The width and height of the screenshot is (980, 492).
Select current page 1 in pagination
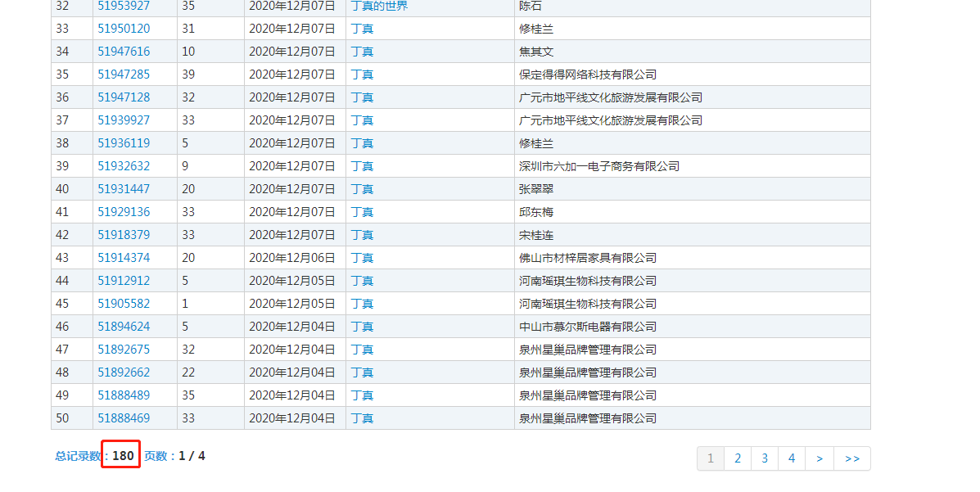pyautogui.click(x=711, y=458)
